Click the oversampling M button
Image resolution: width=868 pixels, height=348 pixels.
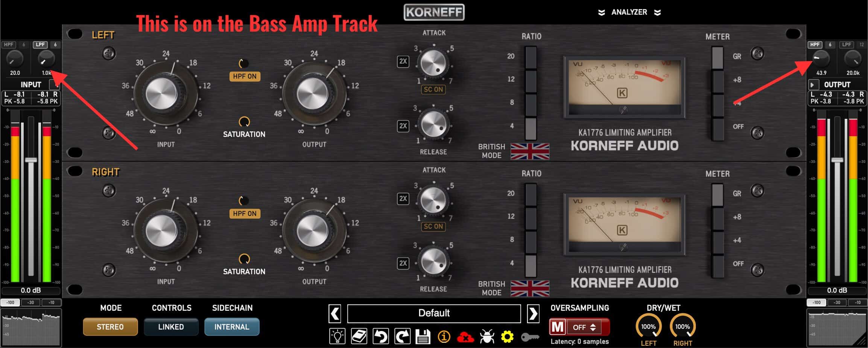(557, 327)
